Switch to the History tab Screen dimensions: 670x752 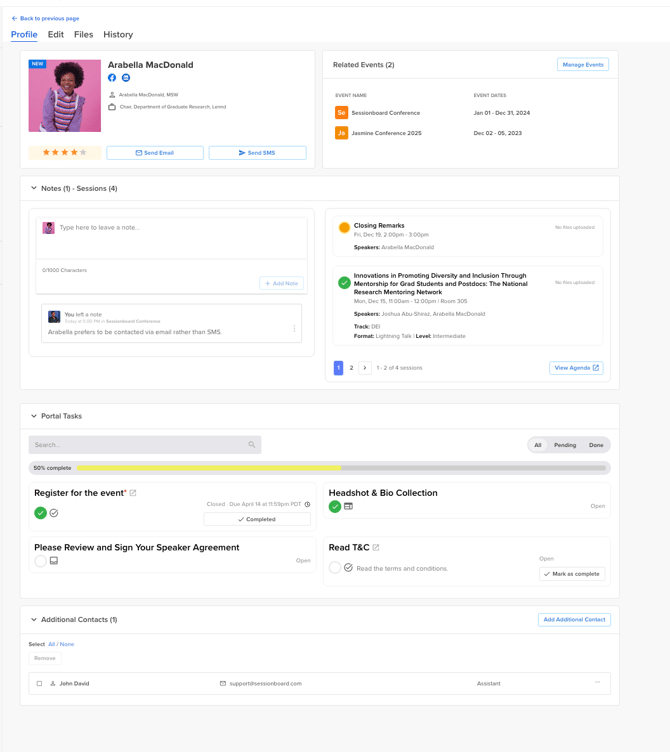coord(118,35)
